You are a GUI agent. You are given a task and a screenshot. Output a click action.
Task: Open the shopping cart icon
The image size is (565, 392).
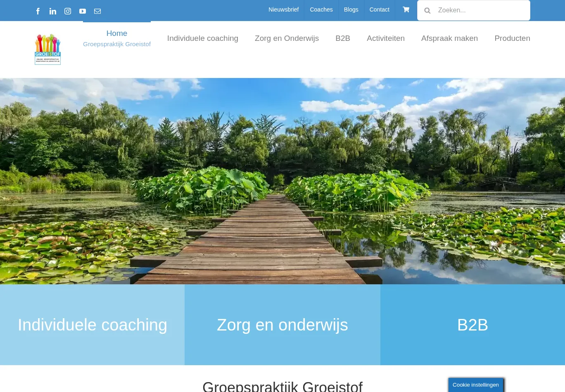pyautogui.click(x=406, y=9)
